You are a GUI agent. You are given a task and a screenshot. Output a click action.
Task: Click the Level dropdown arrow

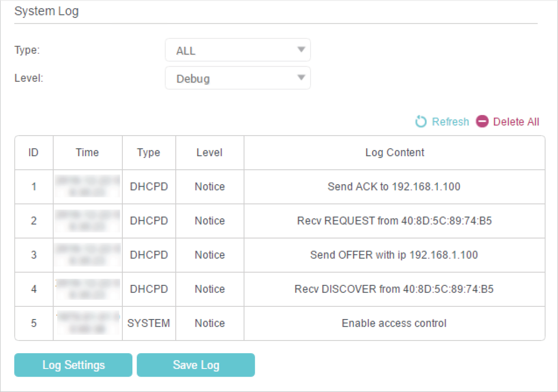tap(301, 78)
